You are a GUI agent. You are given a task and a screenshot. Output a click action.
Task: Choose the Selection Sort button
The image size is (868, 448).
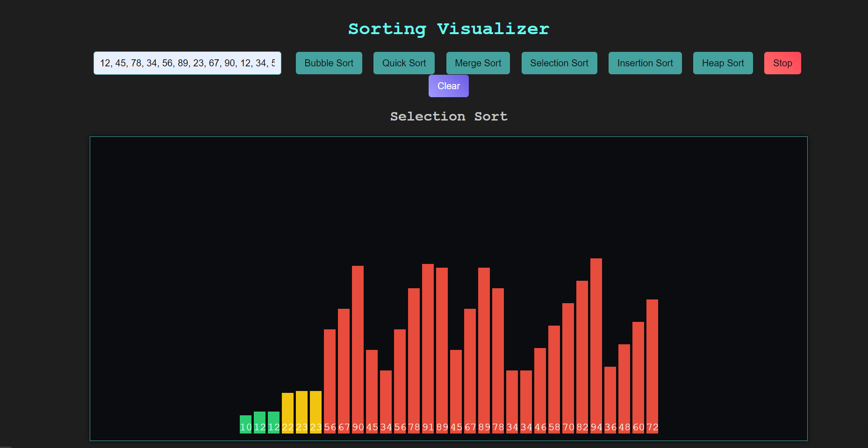pos(559,63)
